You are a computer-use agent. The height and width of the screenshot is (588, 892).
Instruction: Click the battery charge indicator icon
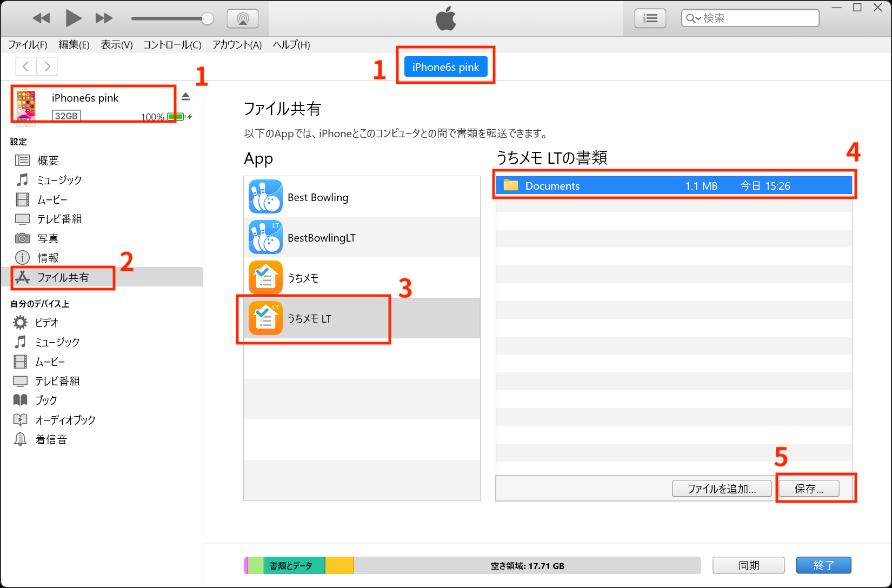coord(176,117)
